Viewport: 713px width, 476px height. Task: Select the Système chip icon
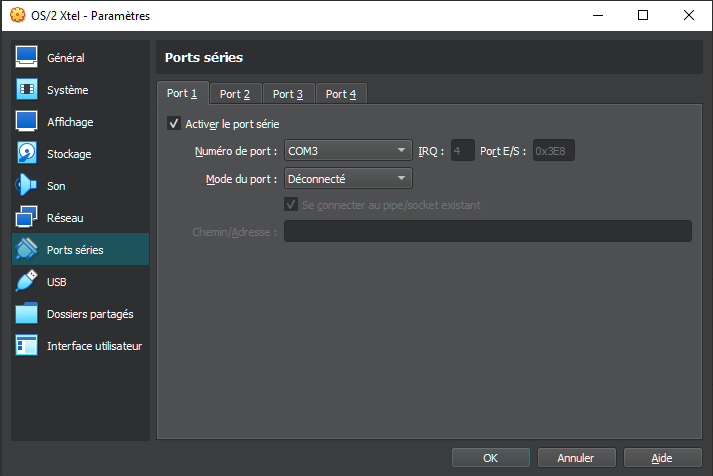[x=27, y=90]
